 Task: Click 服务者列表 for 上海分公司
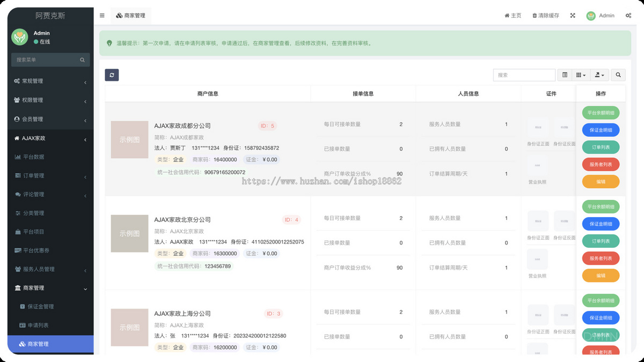point(601,352)
